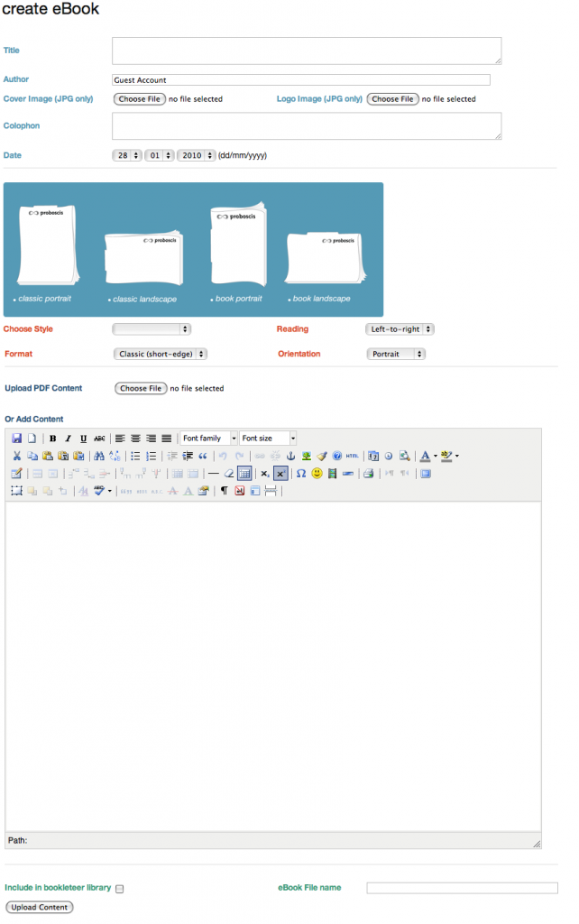Open the month dropdown showing 01
Viewport: 579px width, 924px height.
(x=159, y=155)
